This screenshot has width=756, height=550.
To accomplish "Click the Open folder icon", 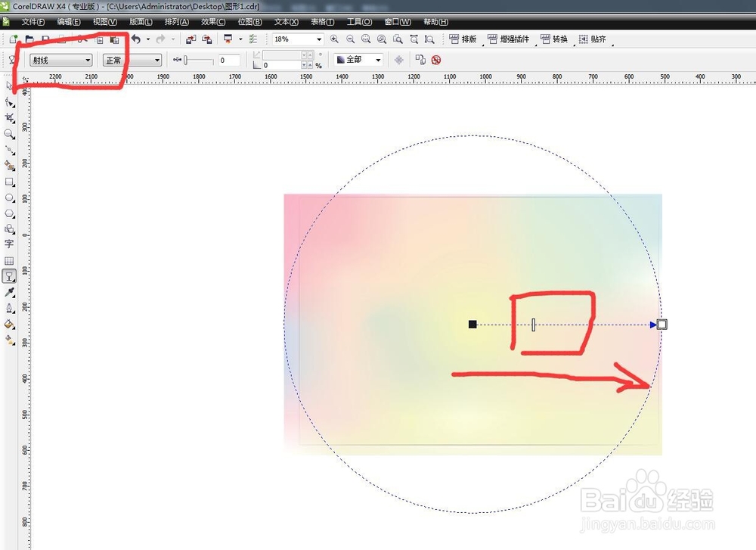I will pyautogui.click(x=29, y=39).
